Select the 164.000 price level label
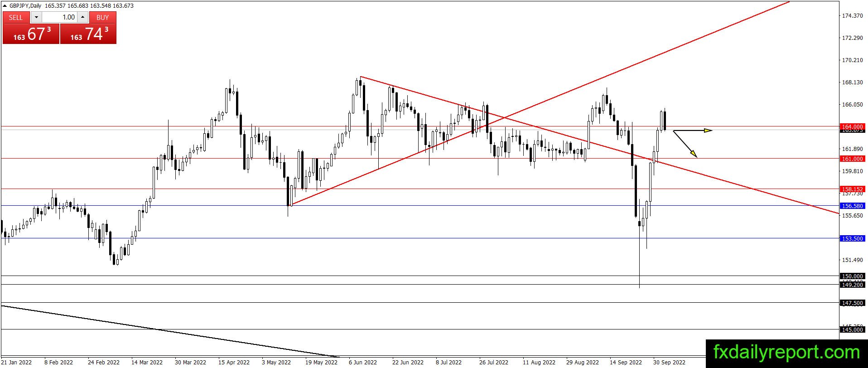 [x=852, y=126]
